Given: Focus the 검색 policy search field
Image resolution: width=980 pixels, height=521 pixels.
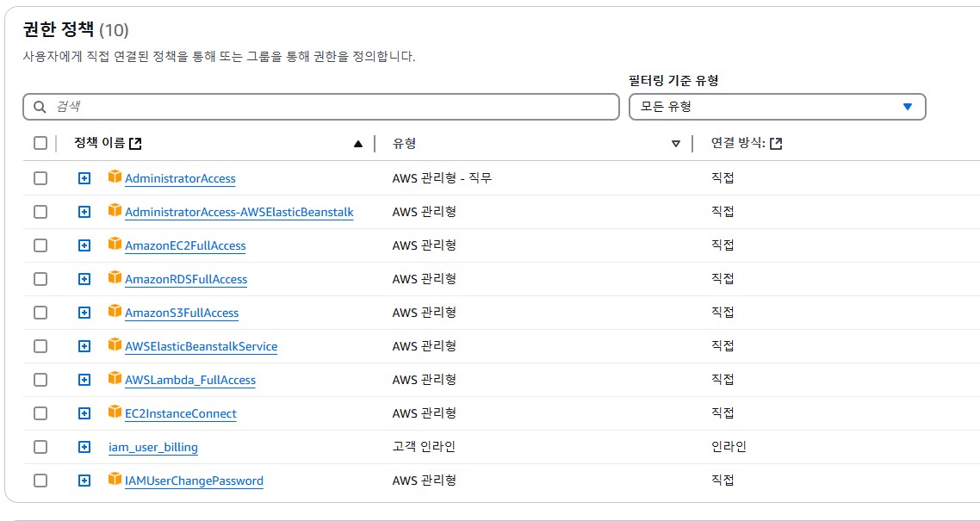Looking at the screenshot, I should click(320, 107).
